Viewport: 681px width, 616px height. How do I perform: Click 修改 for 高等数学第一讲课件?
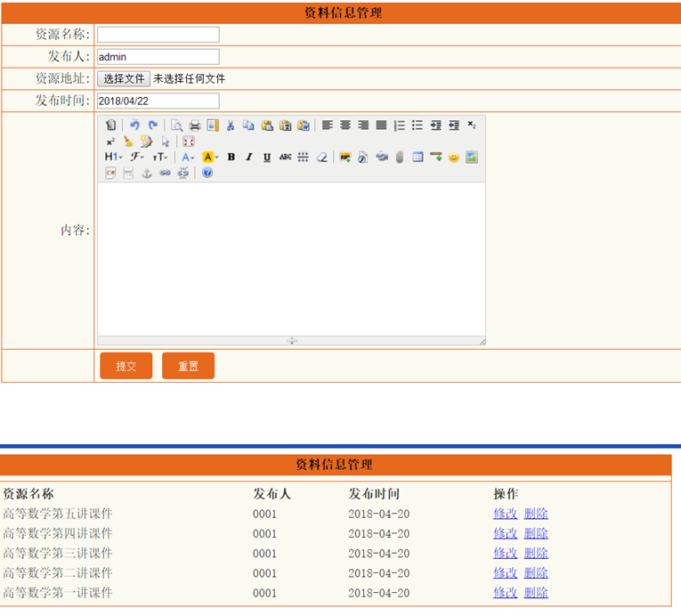pyautogui.click(x=505, y=593)
